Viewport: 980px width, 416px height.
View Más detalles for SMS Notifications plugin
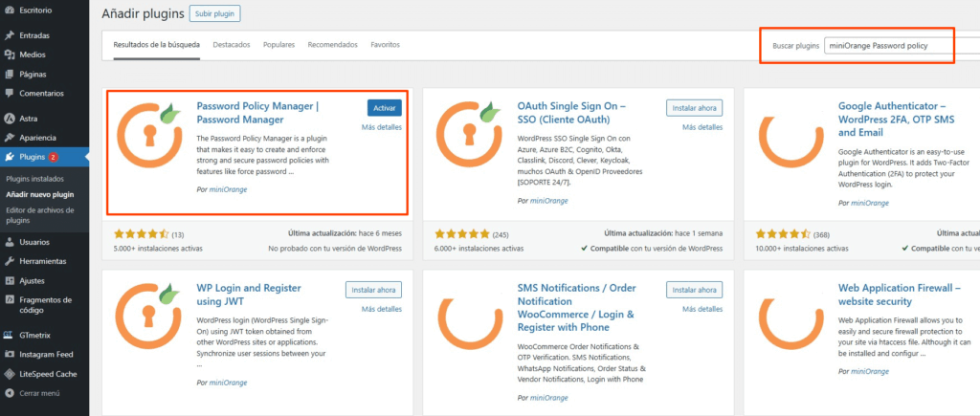(702, 309)
